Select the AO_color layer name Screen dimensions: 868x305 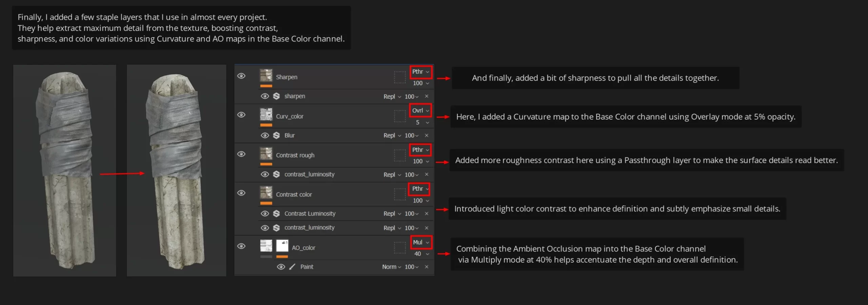pos(303,248)
